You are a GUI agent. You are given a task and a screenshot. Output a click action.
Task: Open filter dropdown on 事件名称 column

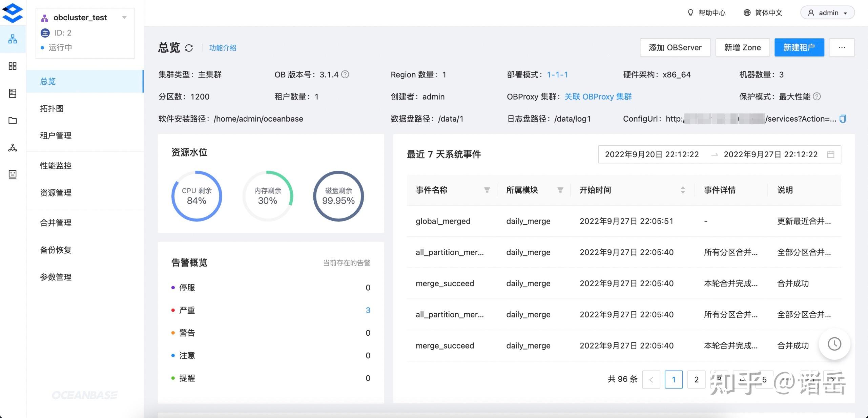point(487,190)
